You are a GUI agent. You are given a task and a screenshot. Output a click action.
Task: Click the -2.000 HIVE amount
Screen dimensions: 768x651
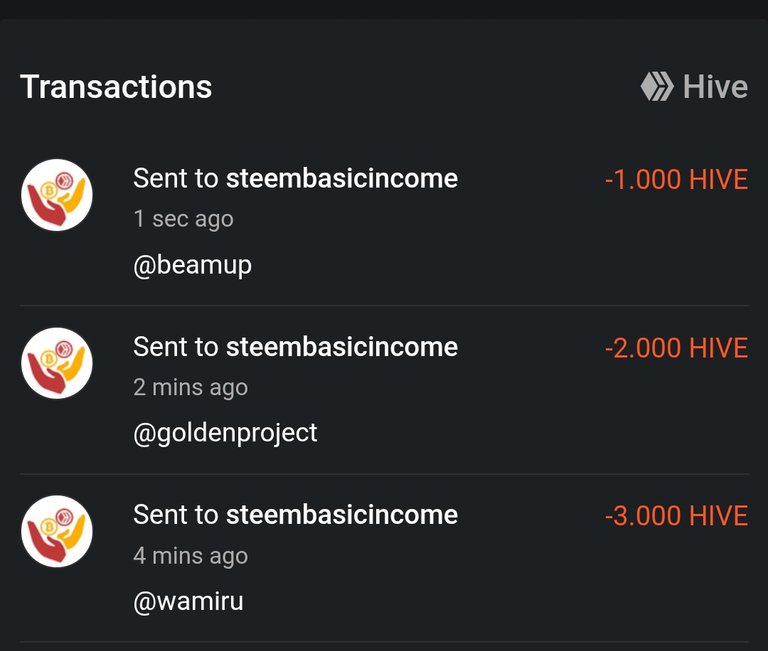[x=676, y=348]
